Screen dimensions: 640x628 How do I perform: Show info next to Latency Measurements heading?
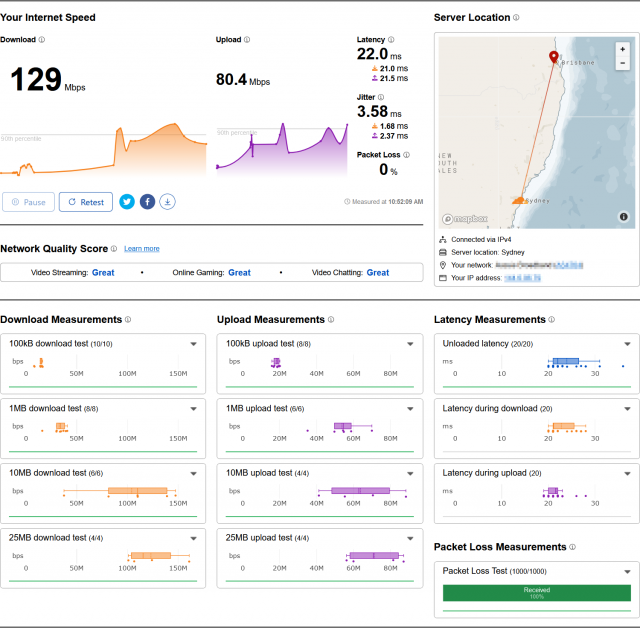[x=551, y=320]
